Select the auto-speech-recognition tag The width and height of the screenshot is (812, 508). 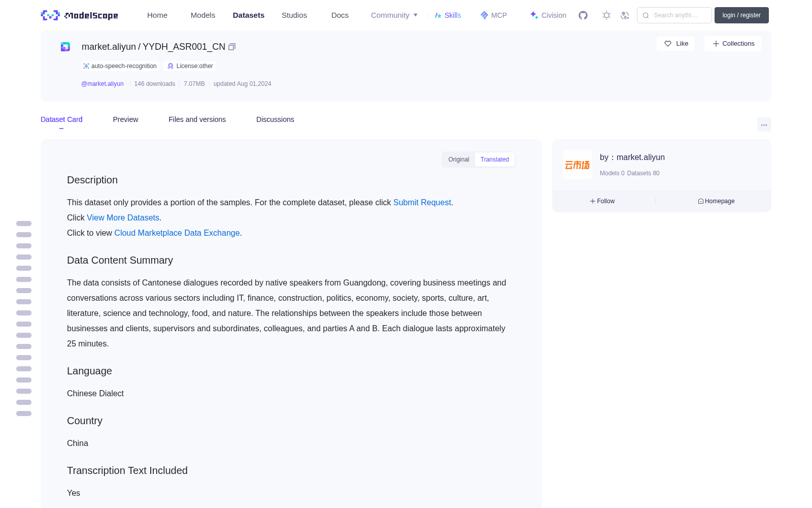[x=120, y=66]
